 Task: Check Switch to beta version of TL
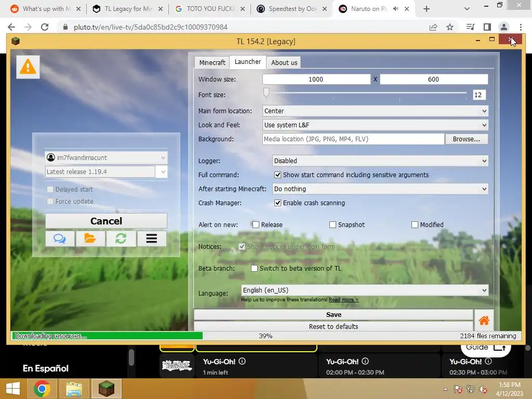tap(254, 269)
